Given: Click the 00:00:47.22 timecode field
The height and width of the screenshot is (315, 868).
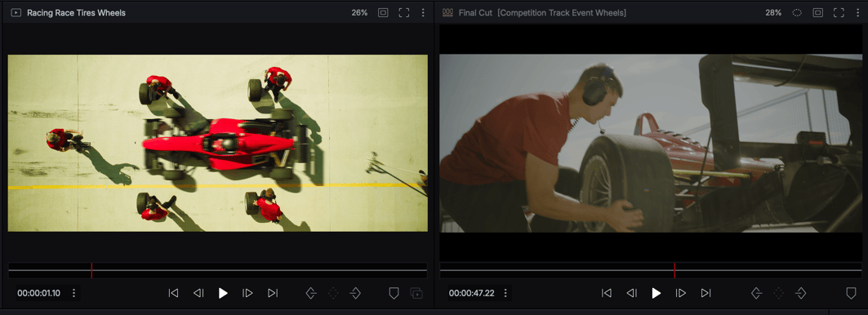Looking at the screenshot, I should pyautogui.click(x=472, y=293).
